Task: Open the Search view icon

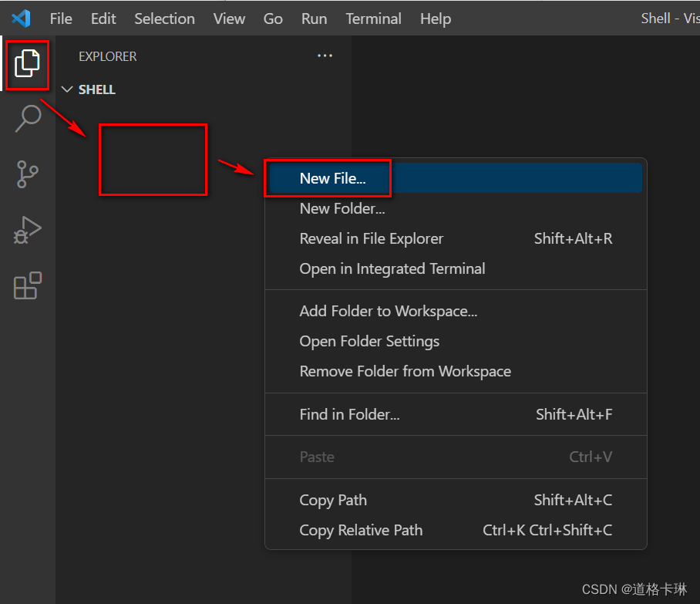Action: [x=28, y=118]
